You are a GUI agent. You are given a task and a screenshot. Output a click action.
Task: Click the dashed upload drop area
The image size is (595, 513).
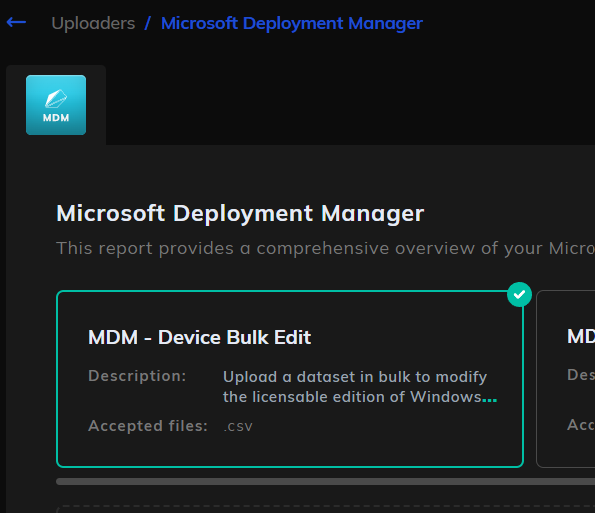(325, 509)
